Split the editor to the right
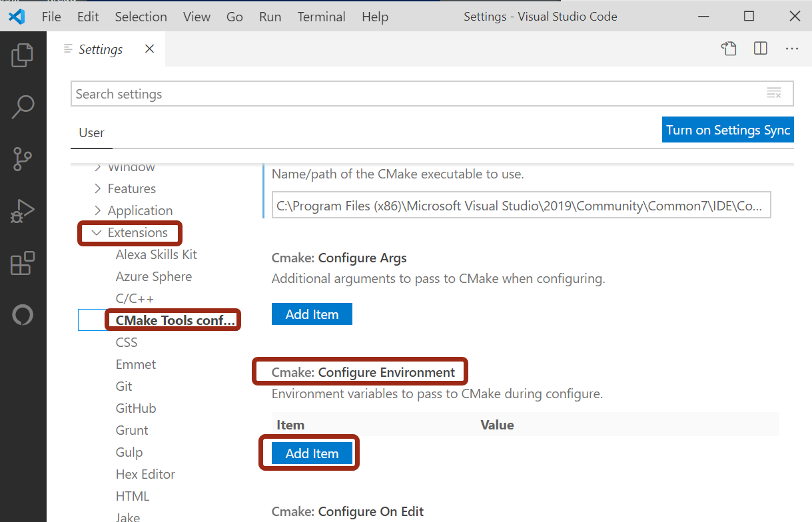This screenshot has width=812, height=522. pyautogui.click(x=761, y=49)
